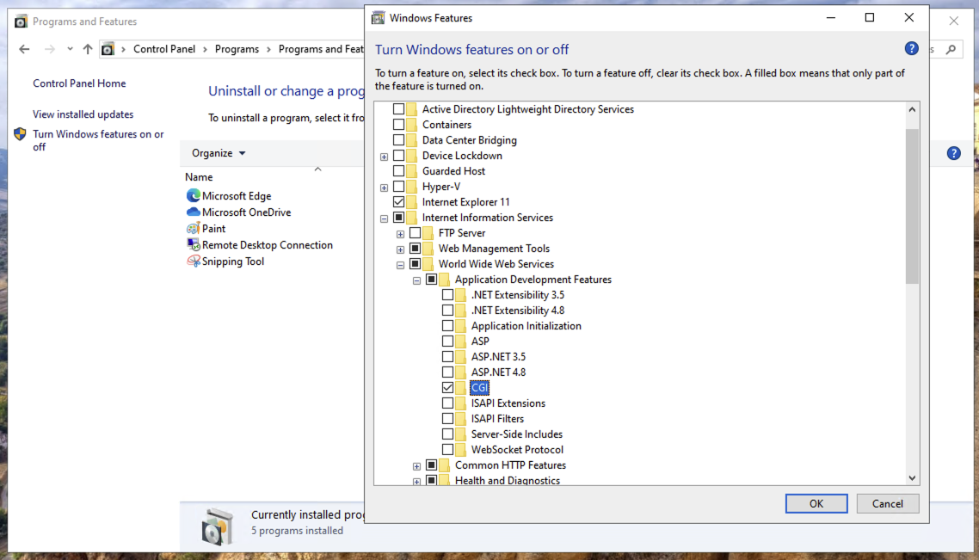Click the shield icon beside Turn Windows features
Viewport: 979px width, 560px height.
20,133
